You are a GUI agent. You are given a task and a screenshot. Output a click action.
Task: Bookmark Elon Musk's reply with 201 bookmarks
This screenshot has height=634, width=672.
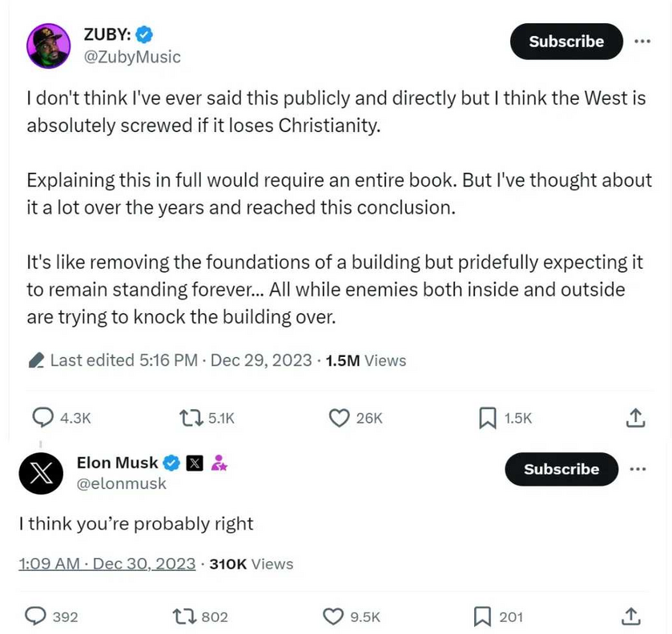(482, 616)
